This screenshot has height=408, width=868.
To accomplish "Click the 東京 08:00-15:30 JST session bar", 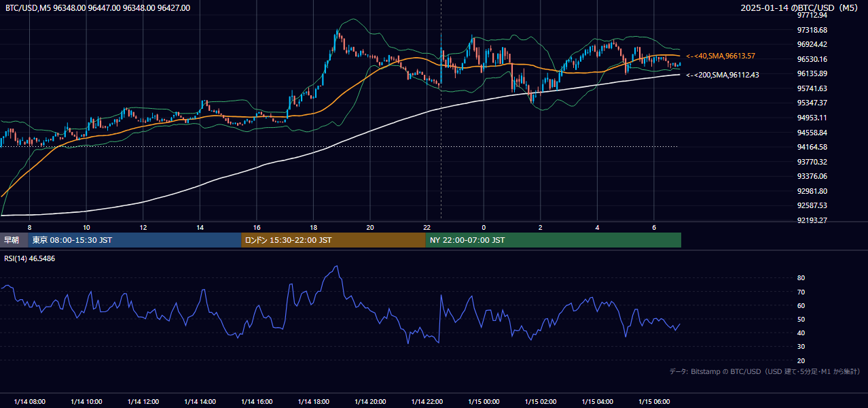I will [134, 240].
